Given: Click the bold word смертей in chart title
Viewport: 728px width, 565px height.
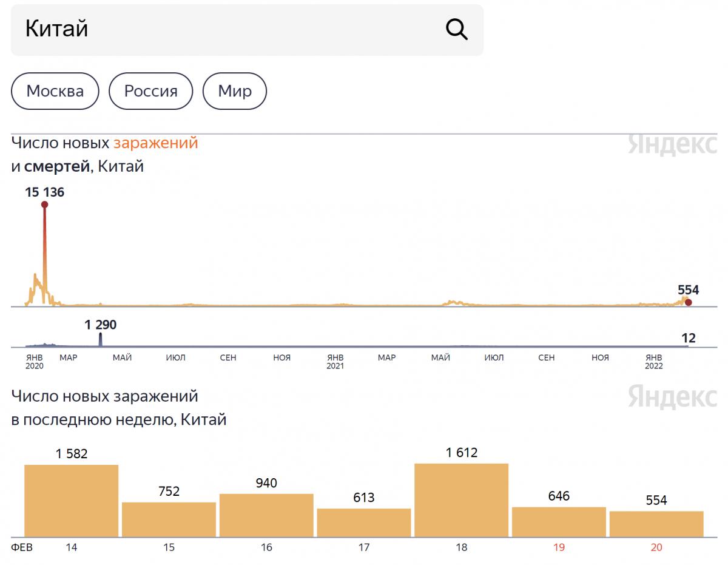Looking at the screenshot, I should tap(57, 166).
